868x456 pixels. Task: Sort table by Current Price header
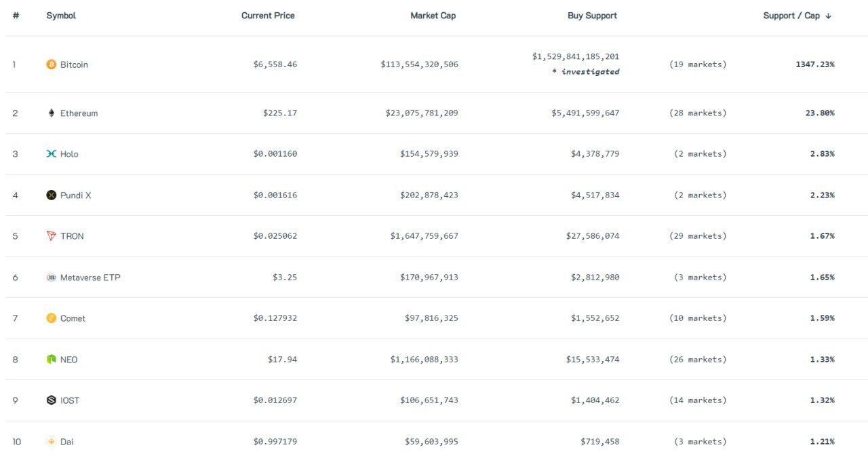268,16
